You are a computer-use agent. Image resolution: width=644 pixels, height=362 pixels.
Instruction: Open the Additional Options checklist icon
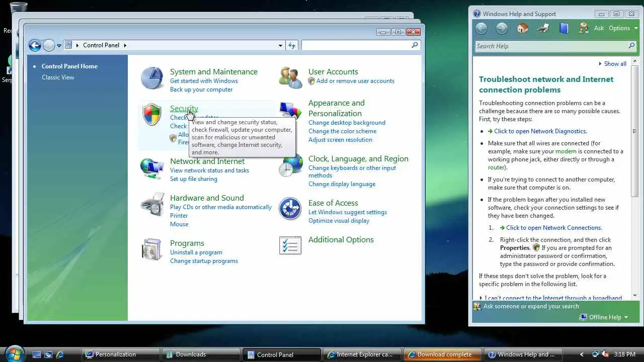[x=290, y=245]
